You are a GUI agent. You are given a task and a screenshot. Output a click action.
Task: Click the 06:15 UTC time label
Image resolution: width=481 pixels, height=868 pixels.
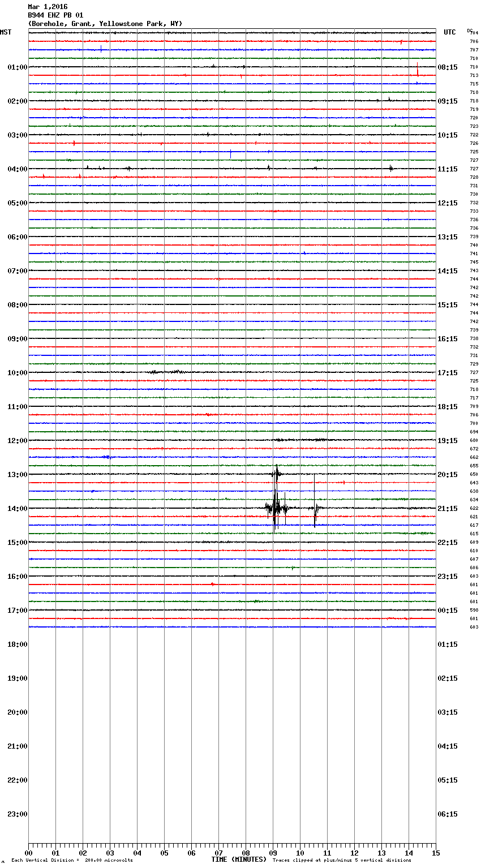(448, 814)
